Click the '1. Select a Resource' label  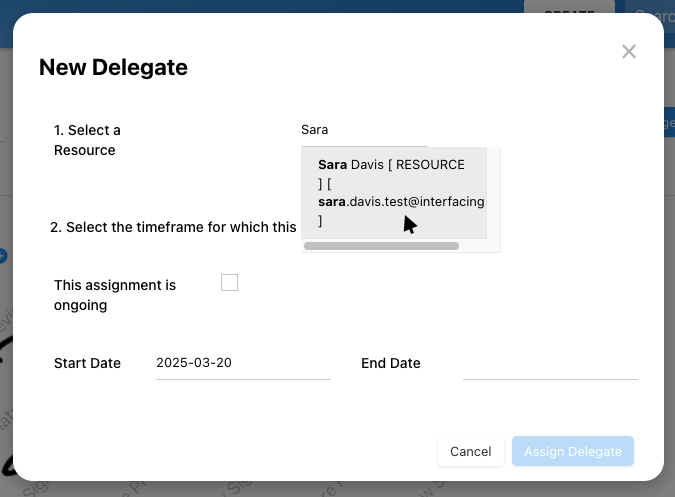(x=87, y=140)
